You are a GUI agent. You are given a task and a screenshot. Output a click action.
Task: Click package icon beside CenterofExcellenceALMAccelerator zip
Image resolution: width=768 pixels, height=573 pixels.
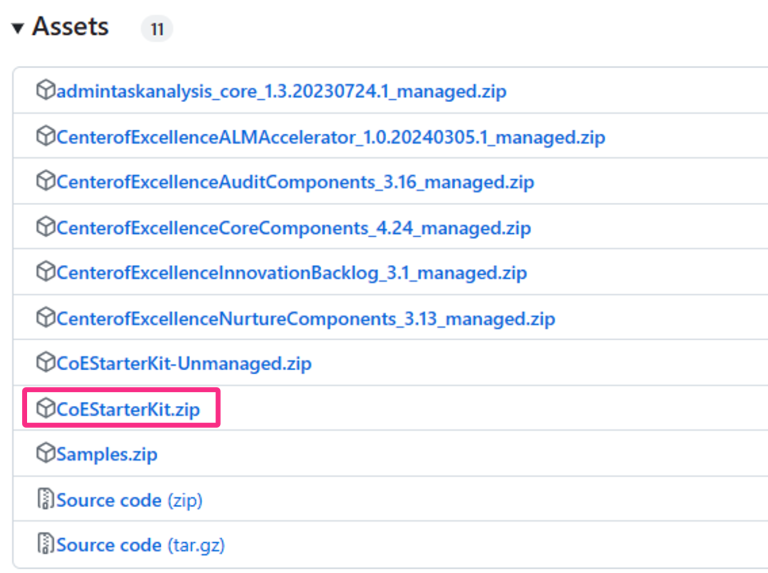click(x=45, y=137)
